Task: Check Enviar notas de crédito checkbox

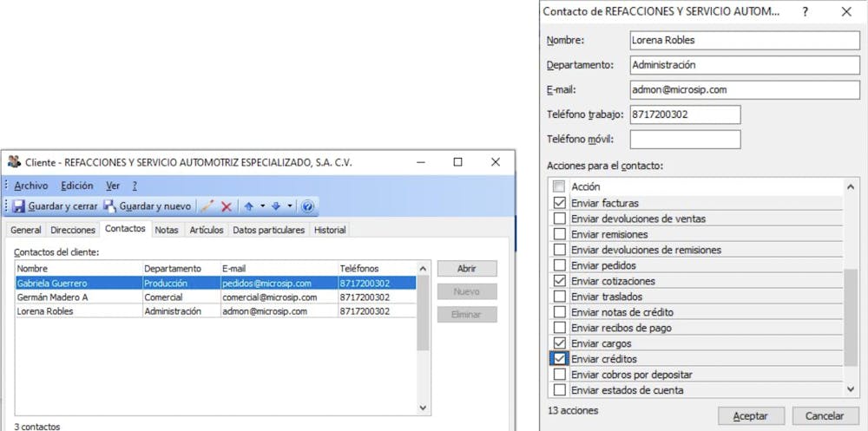Action: (x=559, y=312)
